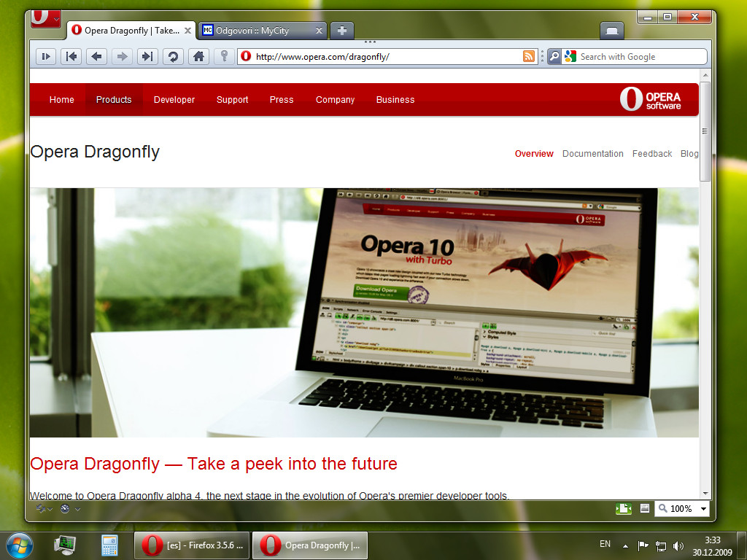The height and width of the screenshot is (560, 747).
Task: Go to the home page
Action: click(x=198, y=57)
